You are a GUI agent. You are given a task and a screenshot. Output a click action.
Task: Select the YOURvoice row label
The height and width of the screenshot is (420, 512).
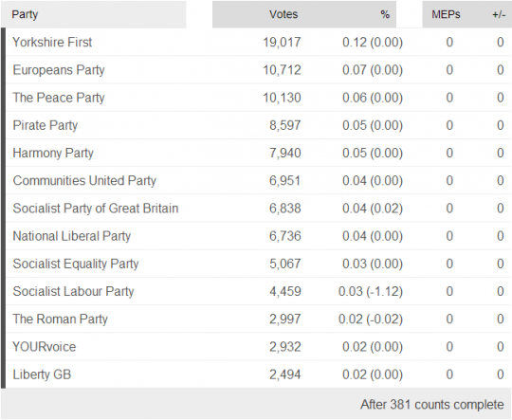tap(44, 347)
